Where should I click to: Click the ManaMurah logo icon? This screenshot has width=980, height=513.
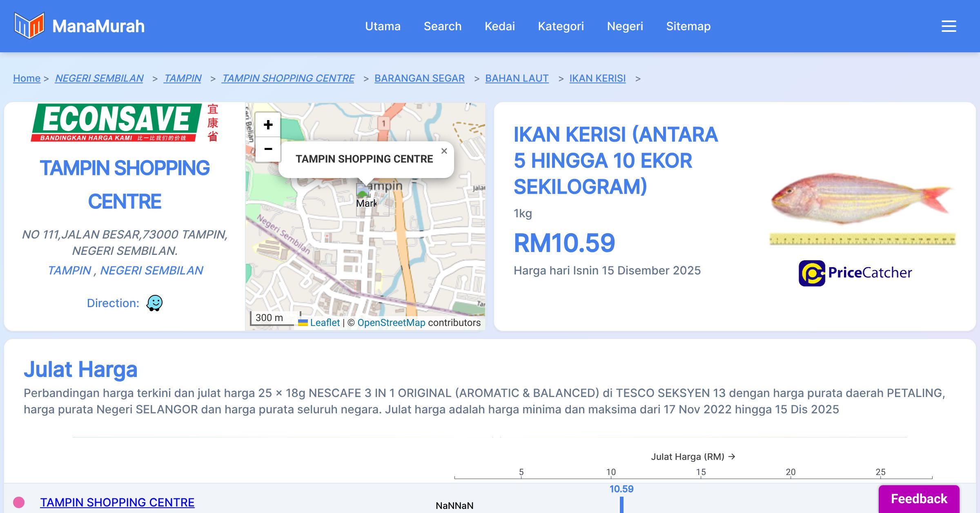pyautogui.click(x=29, y=26)
